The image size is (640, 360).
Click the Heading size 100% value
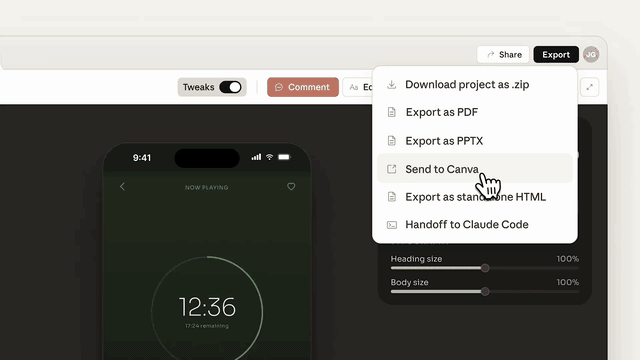567,259
